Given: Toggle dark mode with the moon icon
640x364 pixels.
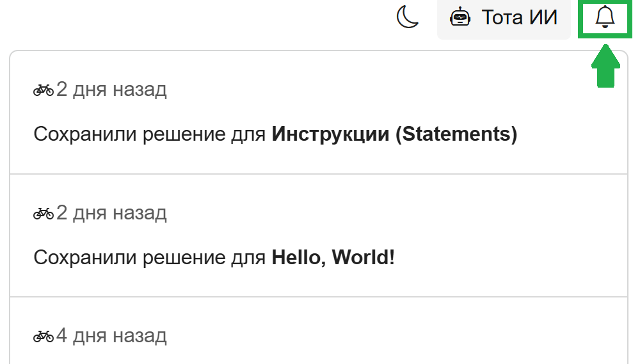Looking at the screenshot, I should click(x=408, y=17).
